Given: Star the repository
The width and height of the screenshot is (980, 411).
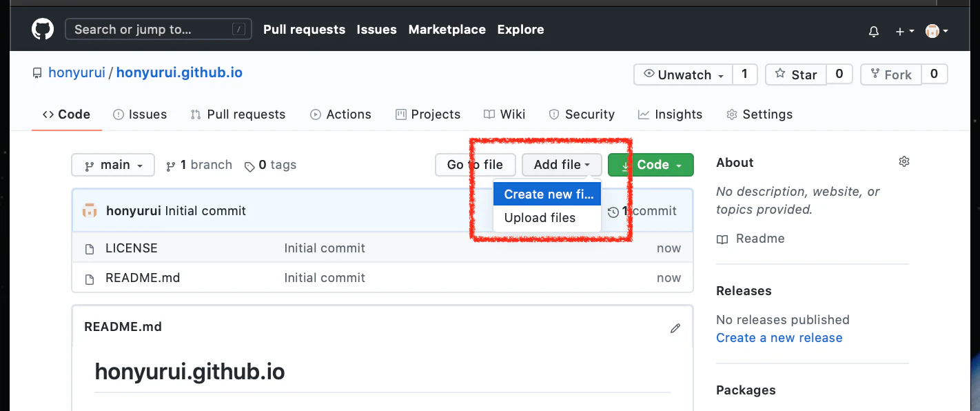Looking at the screenshot, I should tap(796, 74).
